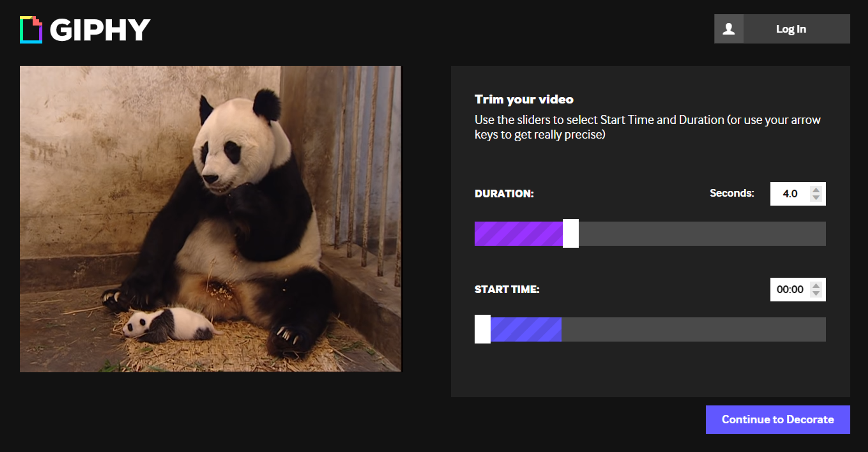
Task: Click the duration Seconds input field
Action: (790, 194)
